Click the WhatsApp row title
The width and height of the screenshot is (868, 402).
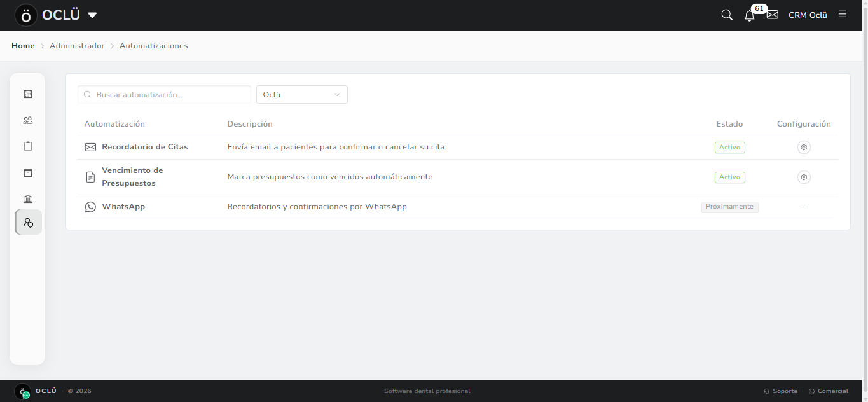123,207
